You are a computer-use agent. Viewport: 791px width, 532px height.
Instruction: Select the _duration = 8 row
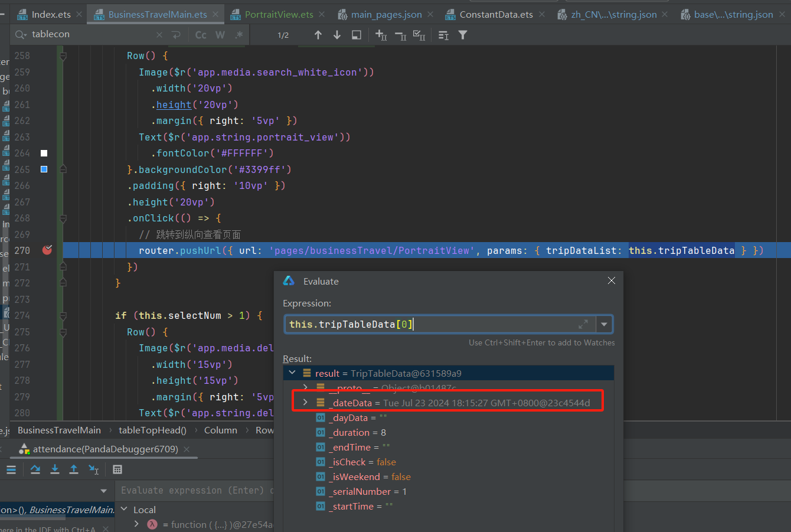click(x=449, y=432)
